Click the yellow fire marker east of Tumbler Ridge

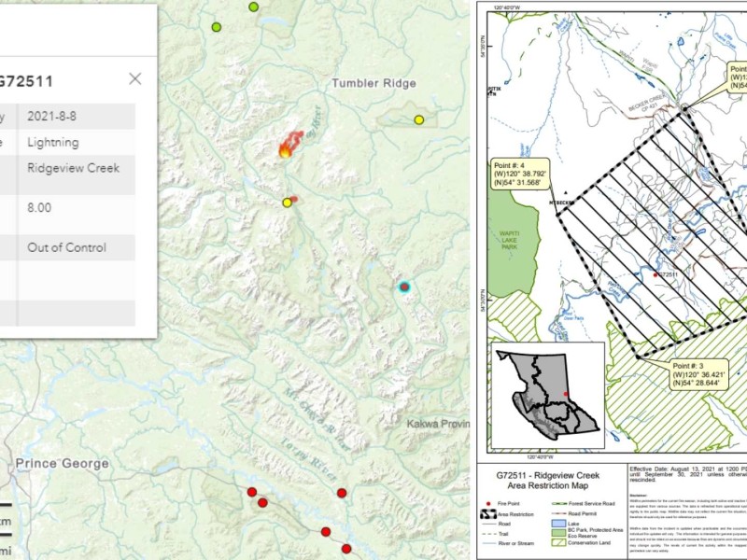[x=418, y=119]
